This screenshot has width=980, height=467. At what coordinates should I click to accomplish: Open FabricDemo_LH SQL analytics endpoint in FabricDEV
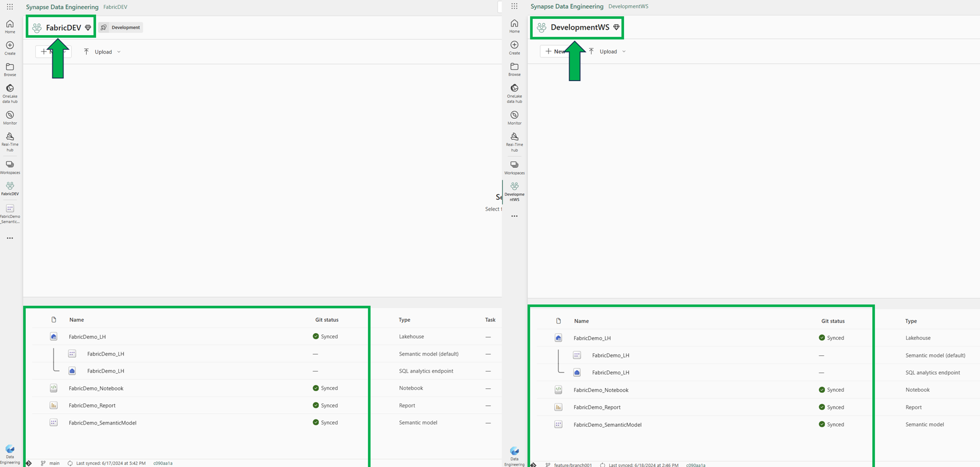click(x=105, y=371)
